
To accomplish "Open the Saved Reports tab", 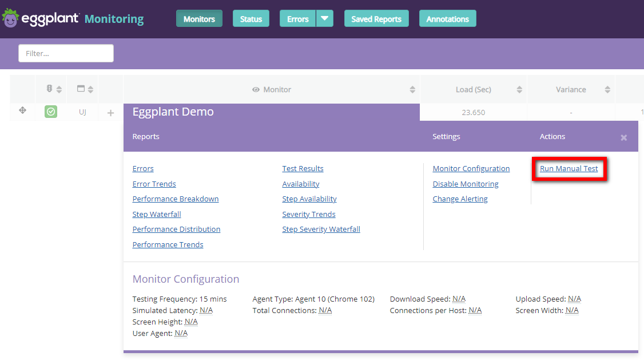I will click(x=376, y=18).
